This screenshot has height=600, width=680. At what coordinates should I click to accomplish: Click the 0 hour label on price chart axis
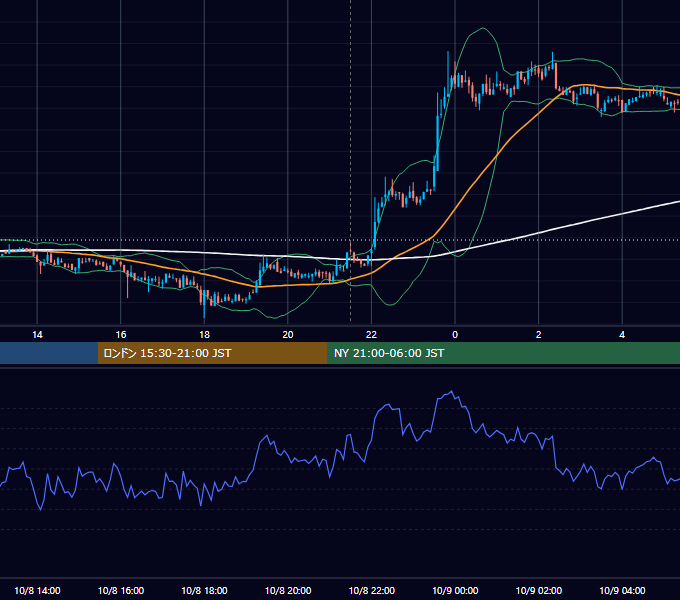[455, 335]
